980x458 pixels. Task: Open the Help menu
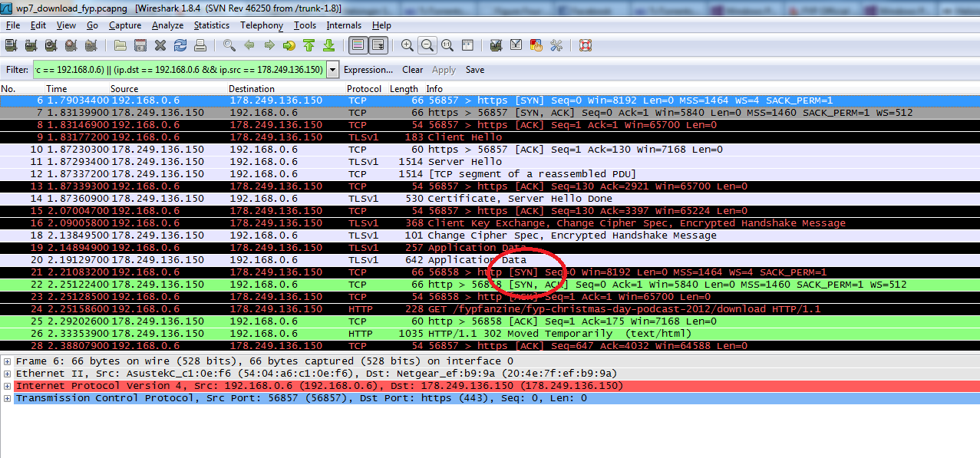coord(381,25)
